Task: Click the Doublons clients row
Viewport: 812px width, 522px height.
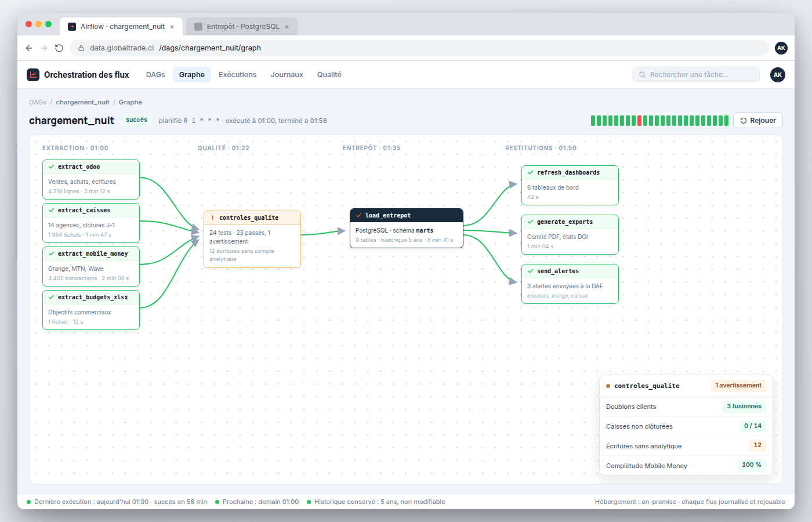Action: click(686, 407)
